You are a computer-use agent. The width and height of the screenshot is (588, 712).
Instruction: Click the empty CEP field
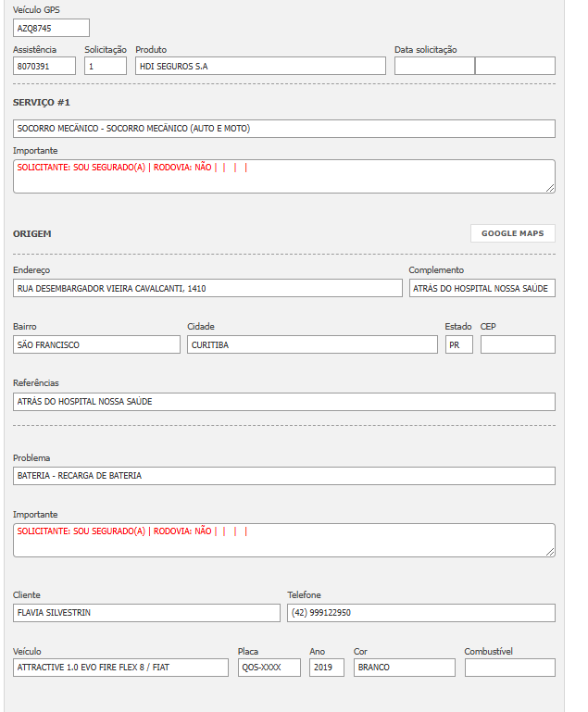tap(518, 344)
